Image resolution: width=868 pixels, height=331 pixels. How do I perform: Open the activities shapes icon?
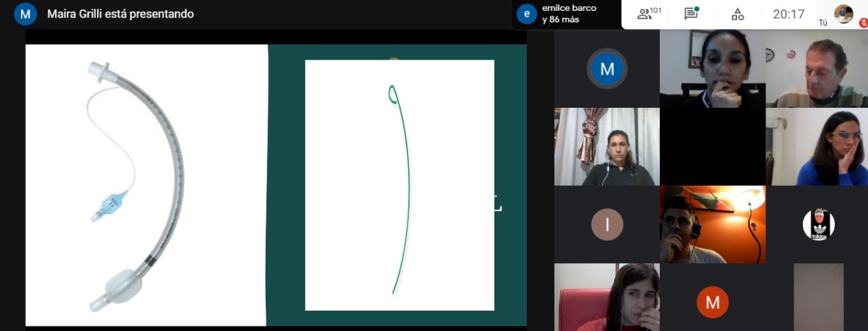[x=738, y=14]
